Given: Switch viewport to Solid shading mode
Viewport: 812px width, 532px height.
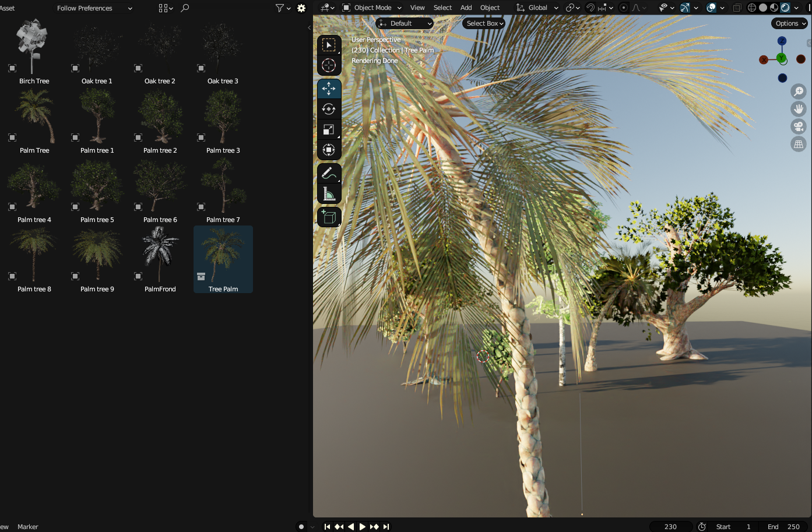Looking at the screenshot, I should (762, 8).
